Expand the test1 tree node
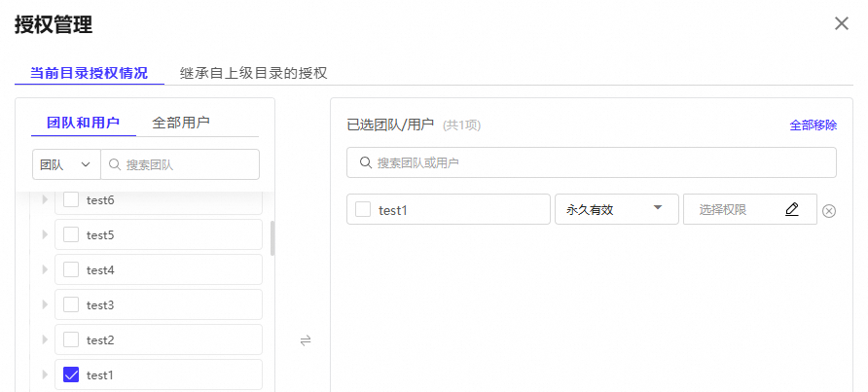This screenshot has width=868, height=392. coord(46,374)
